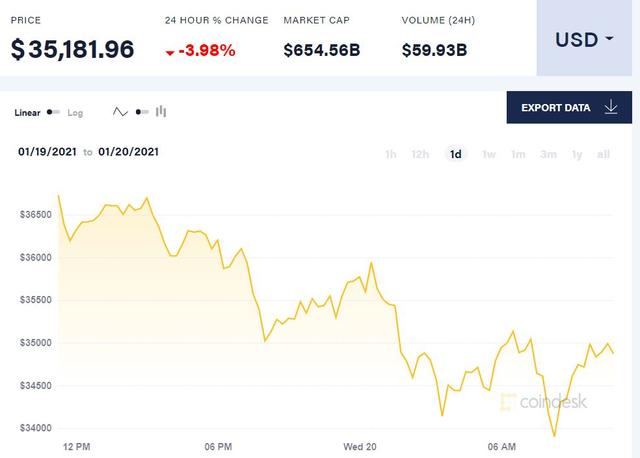Click the red down-arrow change indicator
Image resolution: width=640 pixels, height=458 pixels.
[171, 51]
